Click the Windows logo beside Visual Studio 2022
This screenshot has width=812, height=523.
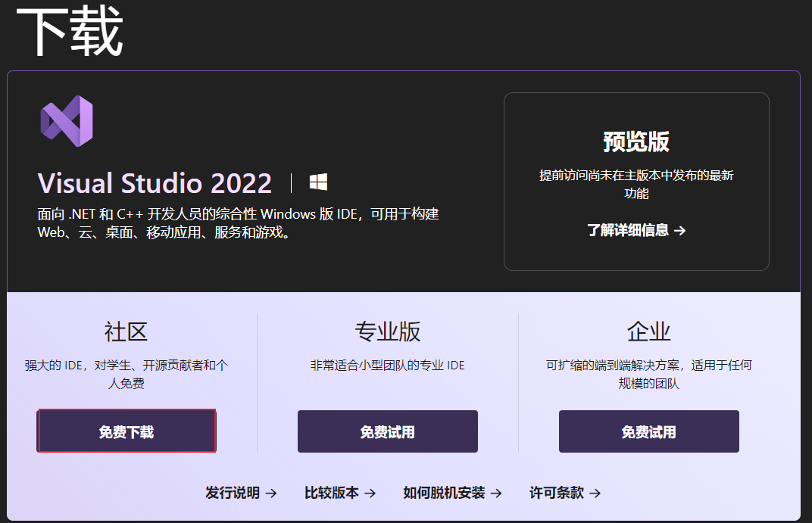(318, 182)
